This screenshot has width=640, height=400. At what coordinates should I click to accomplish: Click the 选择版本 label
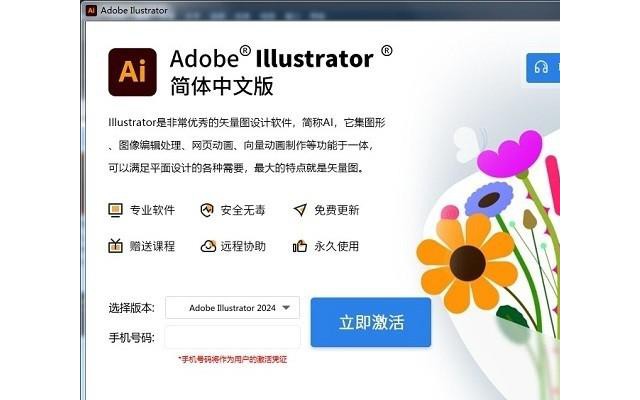(x=131, y=308)
